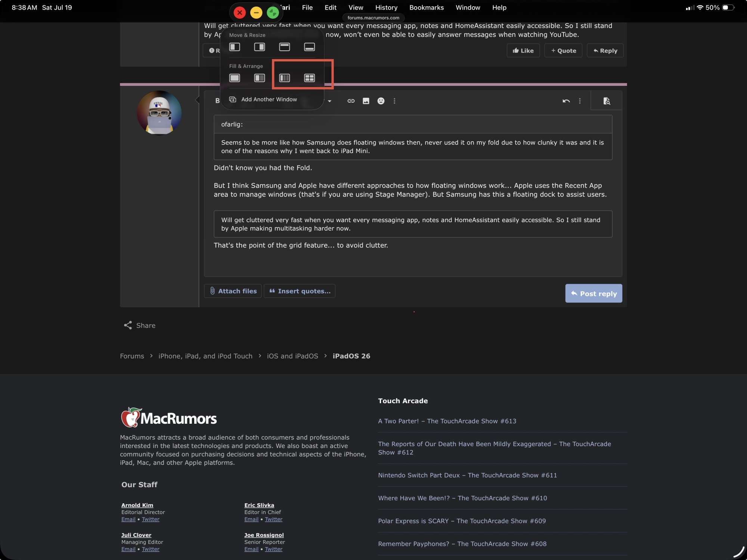Open Eric Slivka staff profile

pyautogui.click(x=259, y=505)
